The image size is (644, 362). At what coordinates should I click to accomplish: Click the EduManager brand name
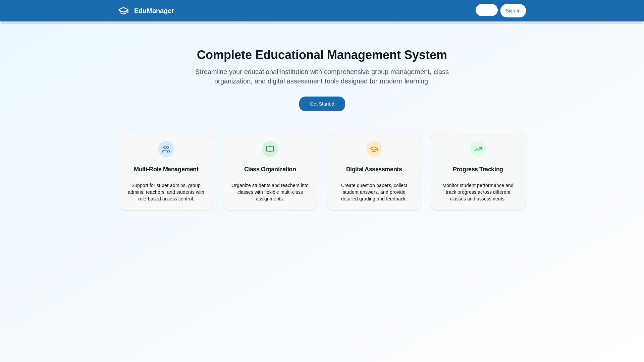click(x=154, y=11)
